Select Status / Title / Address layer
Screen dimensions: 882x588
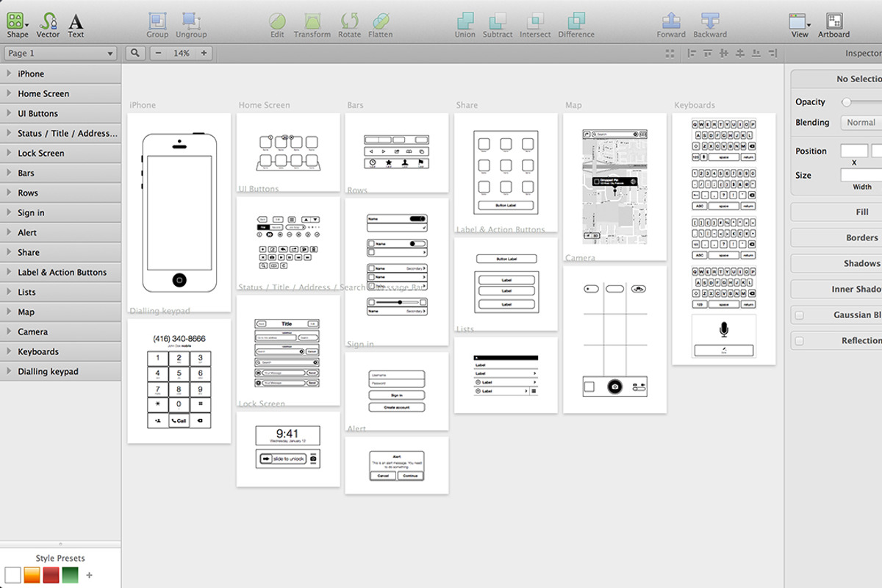60,133
